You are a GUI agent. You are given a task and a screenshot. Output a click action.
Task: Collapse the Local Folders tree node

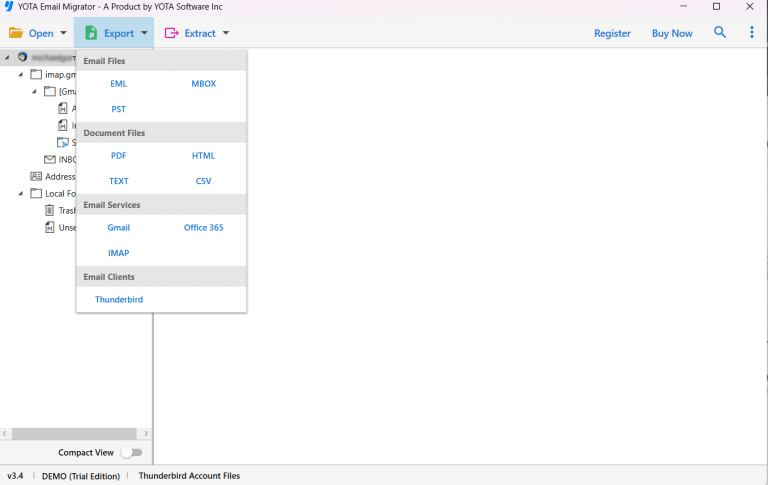click(x=21, y=193)
